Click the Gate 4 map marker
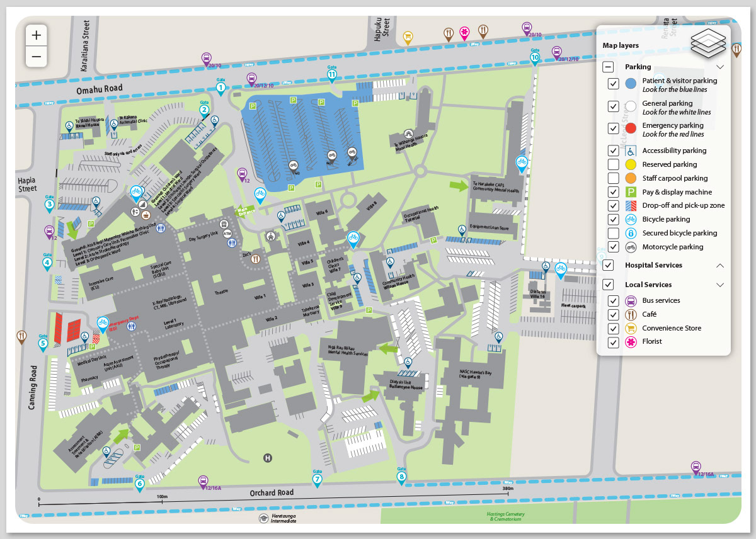The image size is (756, 539). [x=47, y=262]
